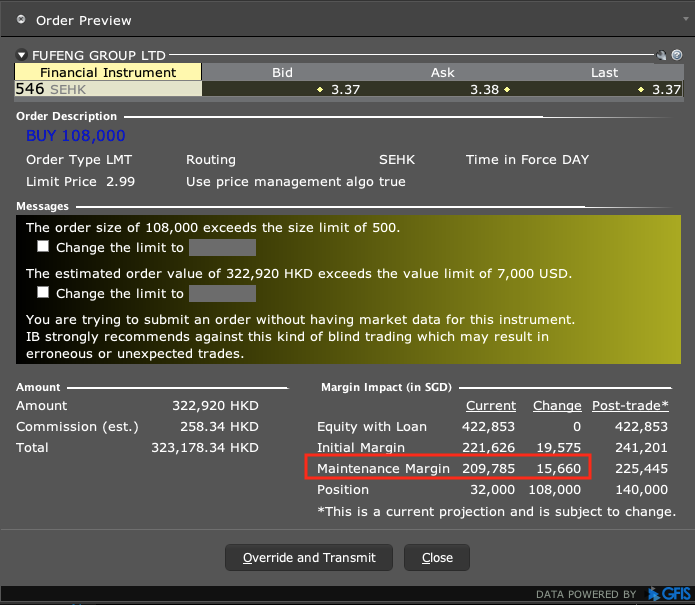Click the blind trading market data warning message

point(300,336)
